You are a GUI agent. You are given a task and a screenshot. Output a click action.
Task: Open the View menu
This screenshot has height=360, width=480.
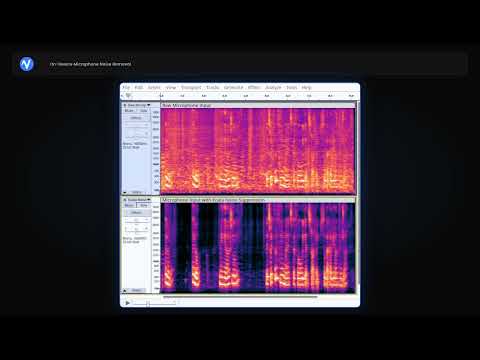point(171,87)
